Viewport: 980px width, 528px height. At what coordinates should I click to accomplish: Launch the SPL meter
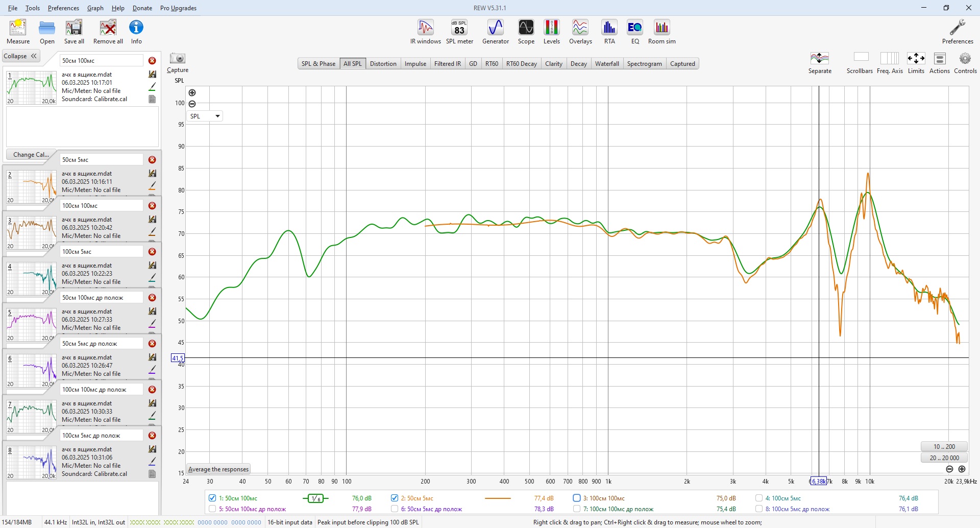click(x=459, y=32)
